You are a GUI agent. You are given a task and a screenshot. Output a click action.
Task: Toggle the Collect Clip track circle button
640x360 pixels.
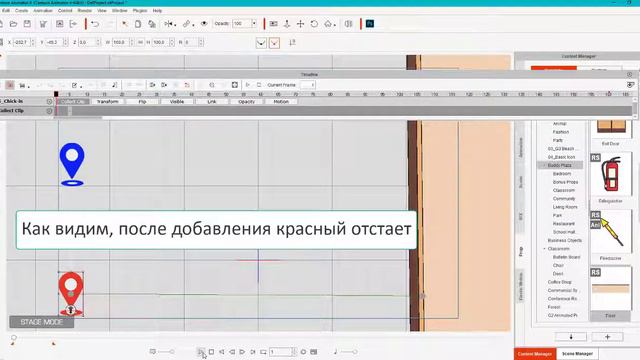tap(49, 111)
